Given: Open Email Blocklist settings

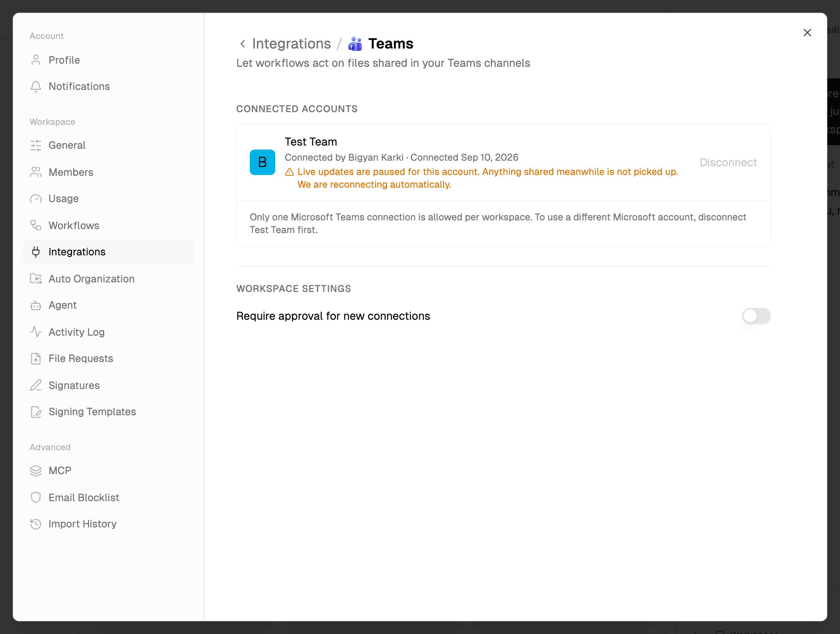Looking at the screenshot, I should coord(108,498).
